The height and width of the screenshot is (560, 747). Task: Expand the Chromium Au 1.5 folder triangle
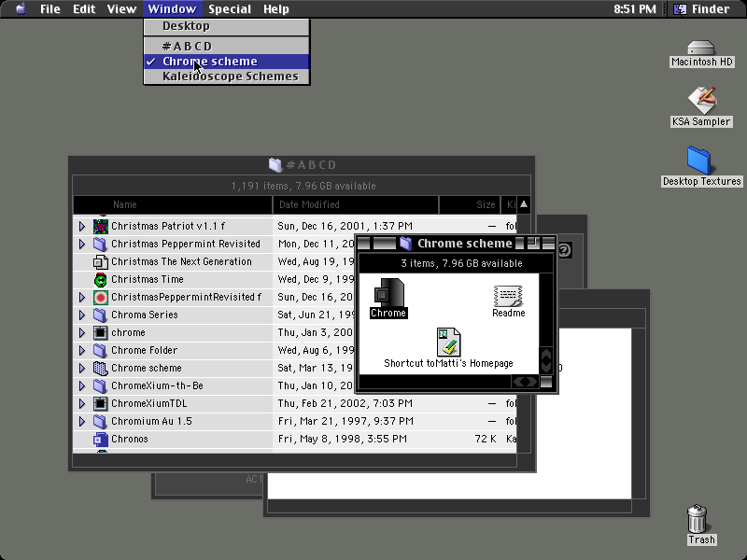82,422
